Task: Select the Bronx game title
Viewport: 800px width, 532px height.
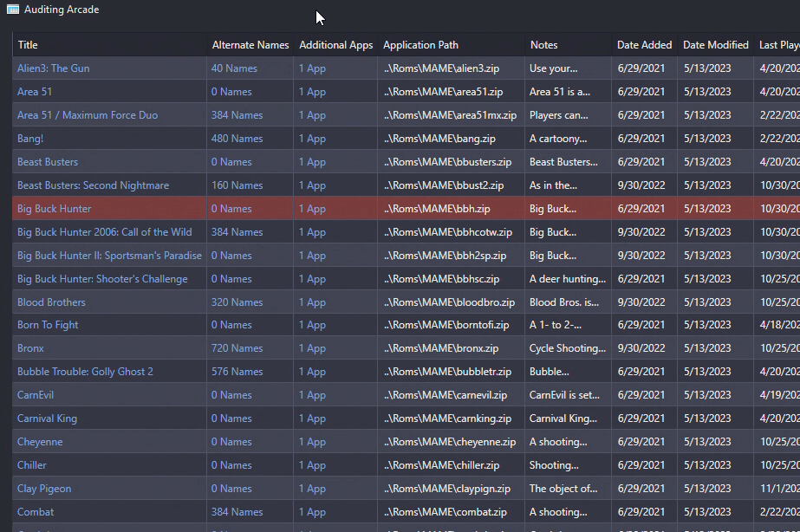Action: [30, 348]
